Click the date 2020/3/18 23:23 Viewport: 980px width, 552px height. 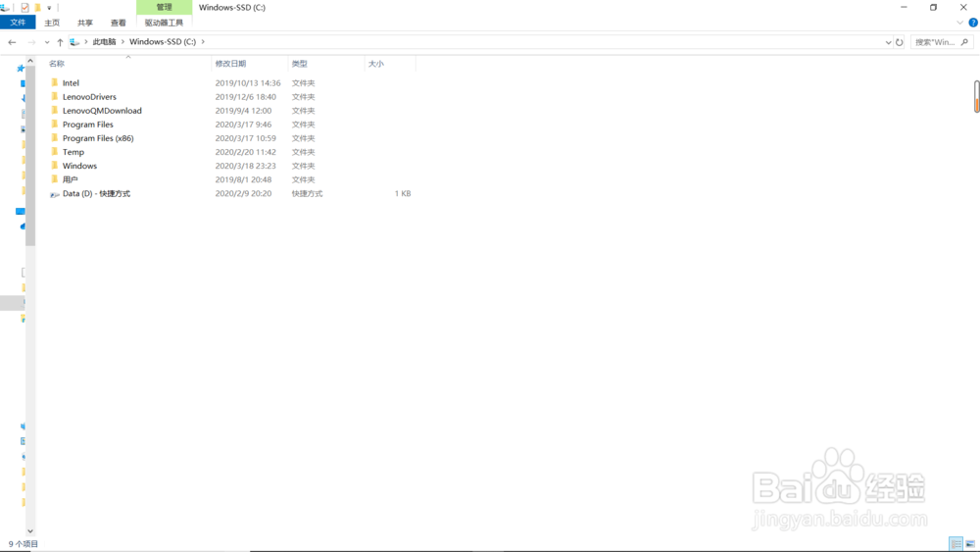(x=245, y=166)
